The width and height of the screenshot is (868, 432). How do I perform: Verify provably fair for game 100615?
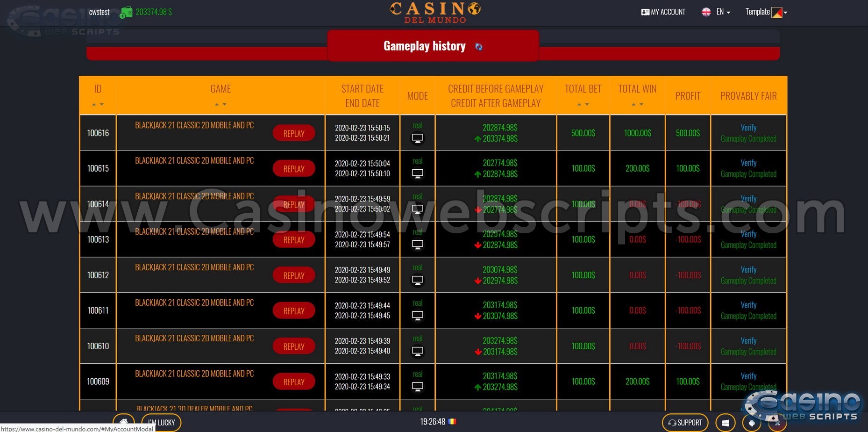tap(748, 163)
